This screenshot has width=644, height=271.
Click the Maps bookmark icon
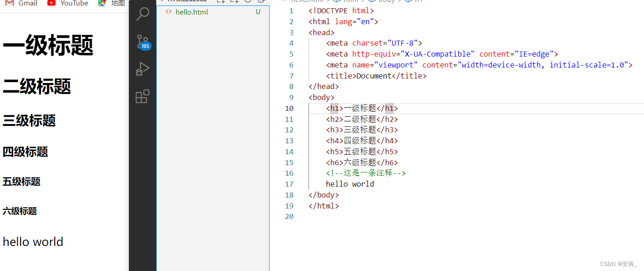click(x=102, y=3)
